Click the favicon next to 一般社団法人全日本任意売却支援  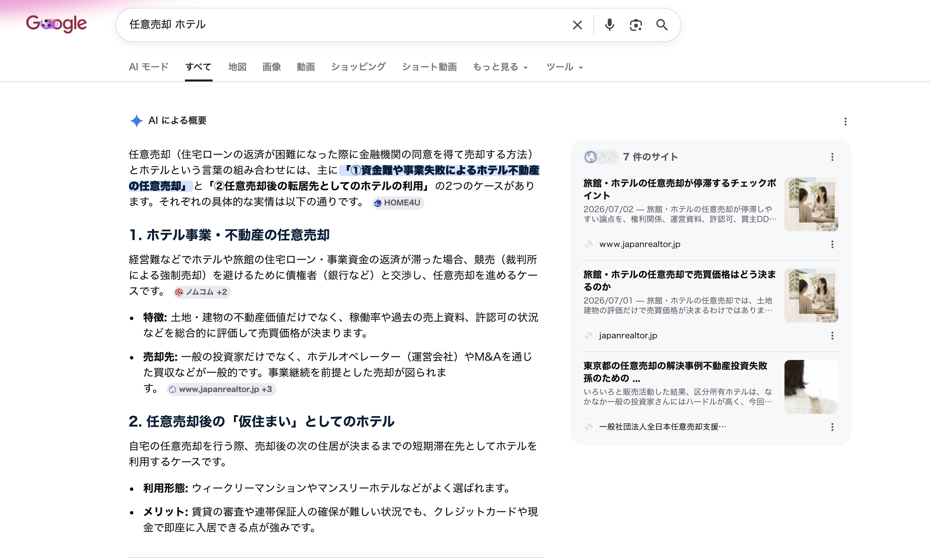point(588,427)
